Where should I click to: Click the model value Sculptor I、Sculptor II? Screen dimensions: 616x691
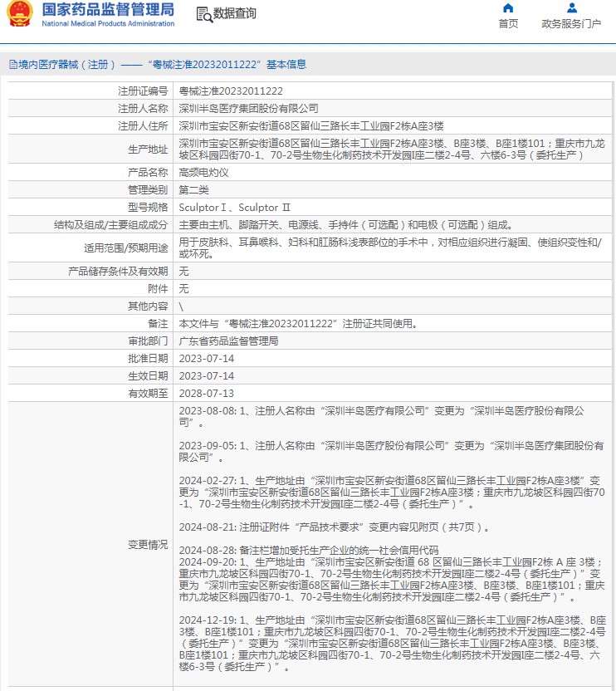235,207
